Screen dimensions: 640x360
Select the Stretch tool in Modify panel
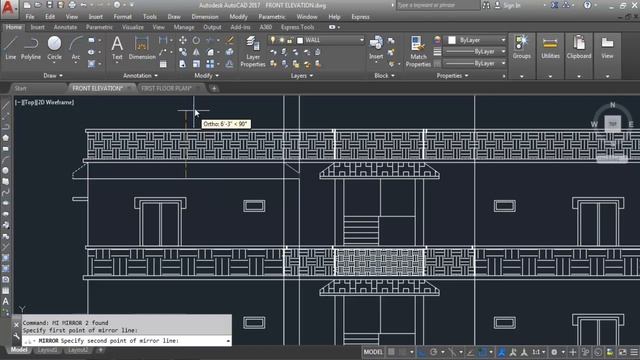point(183,64)
